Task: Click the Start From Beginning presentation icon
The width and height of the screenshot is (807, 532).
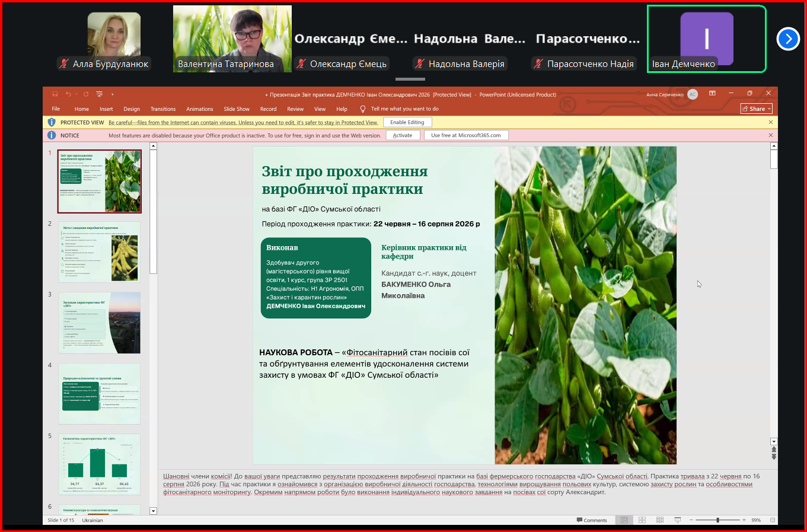Action: (x=99, y=94)
